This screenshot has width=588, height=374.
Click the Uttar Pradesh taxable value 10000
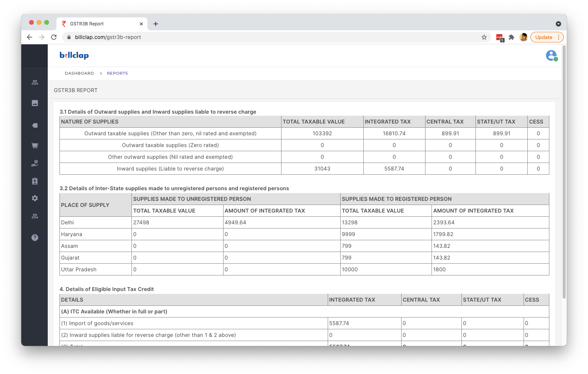[350, 269]
